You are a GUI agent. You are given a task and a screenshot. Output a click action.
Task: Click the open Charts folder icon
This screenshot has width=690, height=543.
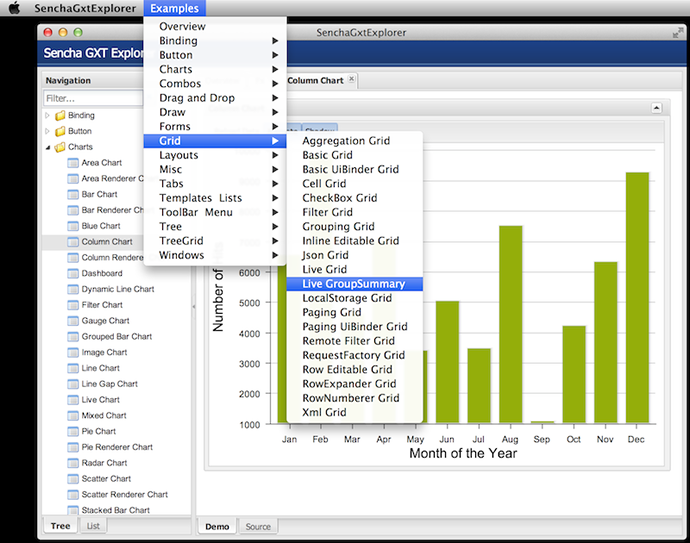[60, 147]
